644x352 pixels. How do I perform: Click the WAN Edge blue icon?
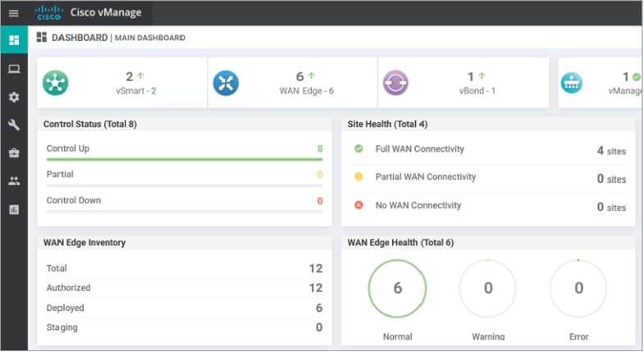226,83
